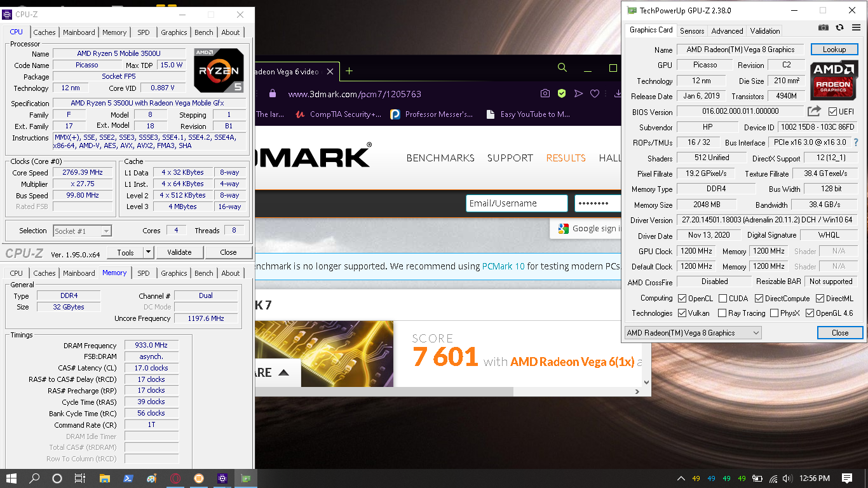This screenshot has height=488, width=868.
Task: Open Task View on the taskbar
Action: pyautogui.click(x=79, y=478)
